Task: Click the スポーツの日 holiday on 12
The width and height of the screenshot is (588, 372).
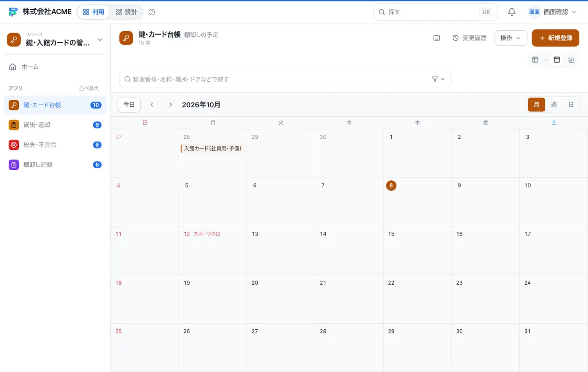Action: coord(207,234)
